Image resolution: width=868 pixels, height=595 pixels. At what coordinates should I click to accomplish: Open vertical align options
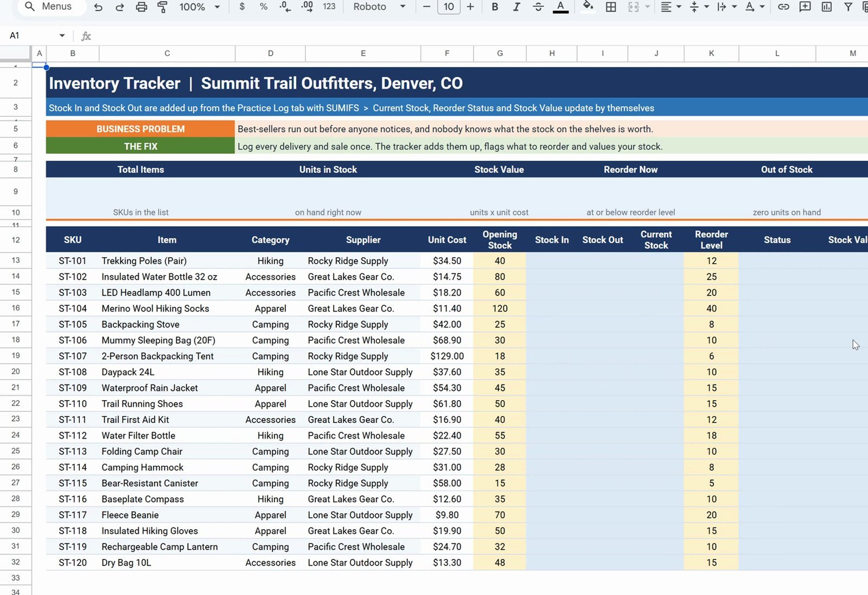point(699,7)
